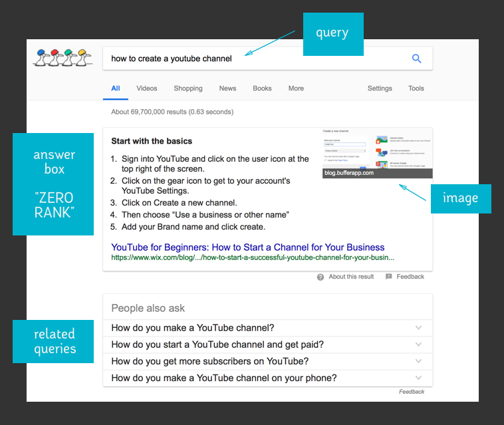Open the blog.bufferapp.com image thumbnail
This screenshot has width=504, height=425.
coord(378,153)
